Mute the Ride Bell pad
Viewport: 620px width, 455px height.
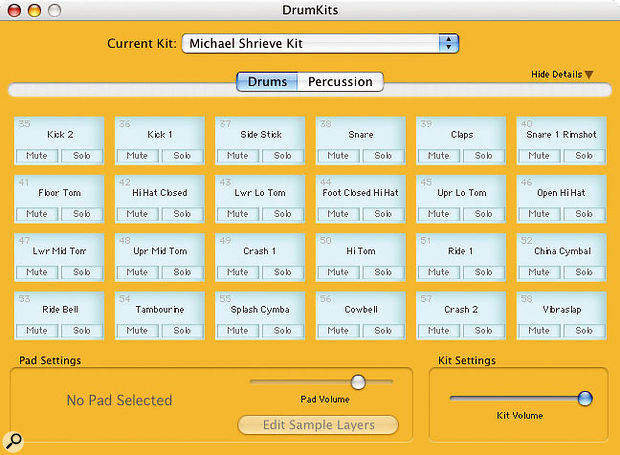[37, 330]
